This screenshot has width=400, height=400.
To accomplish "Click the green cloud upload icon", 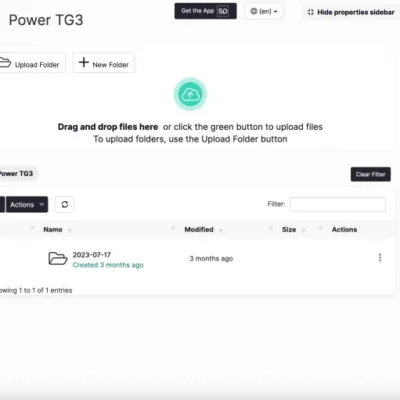I will pos(190,95).
